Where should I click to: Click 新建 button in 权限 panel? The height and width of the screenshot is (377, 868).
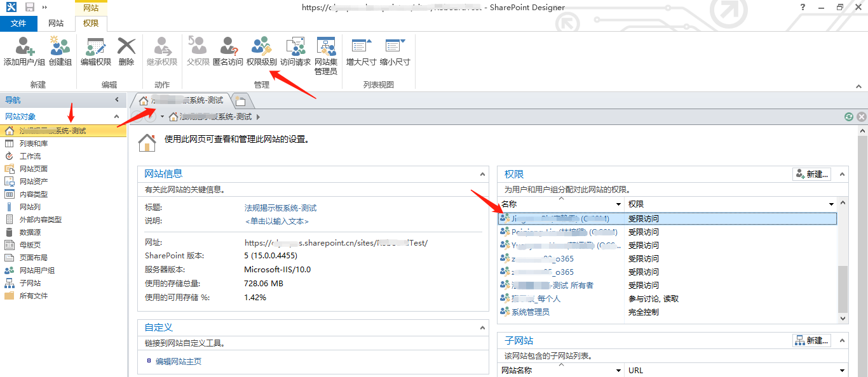(811, 174)
